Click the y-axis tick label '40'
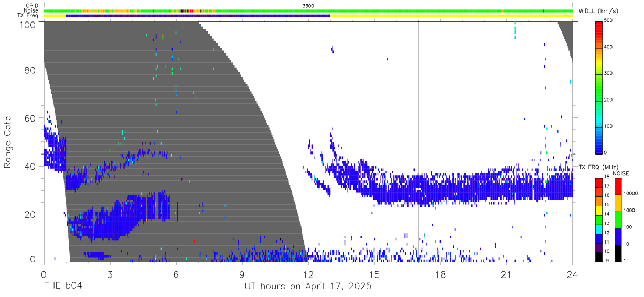 coord(30,166)
